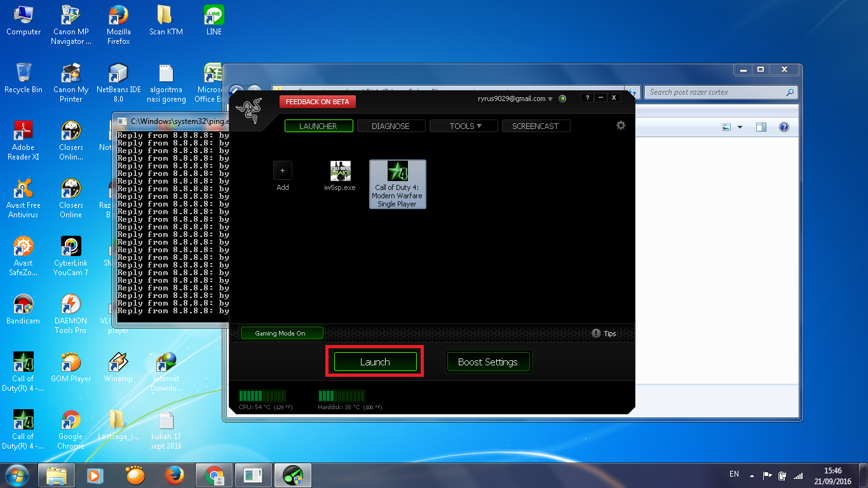The height and width of the screenshot is (488, 868).
Task: Click the Windows Start button
Action: pyautogui.click(x=17, y=475)
